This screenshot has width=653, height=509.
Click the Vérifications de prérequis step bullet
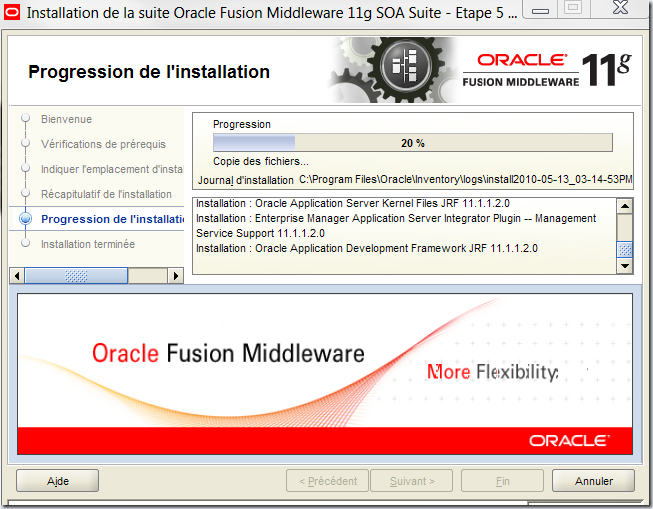click(x=25, y=143)
